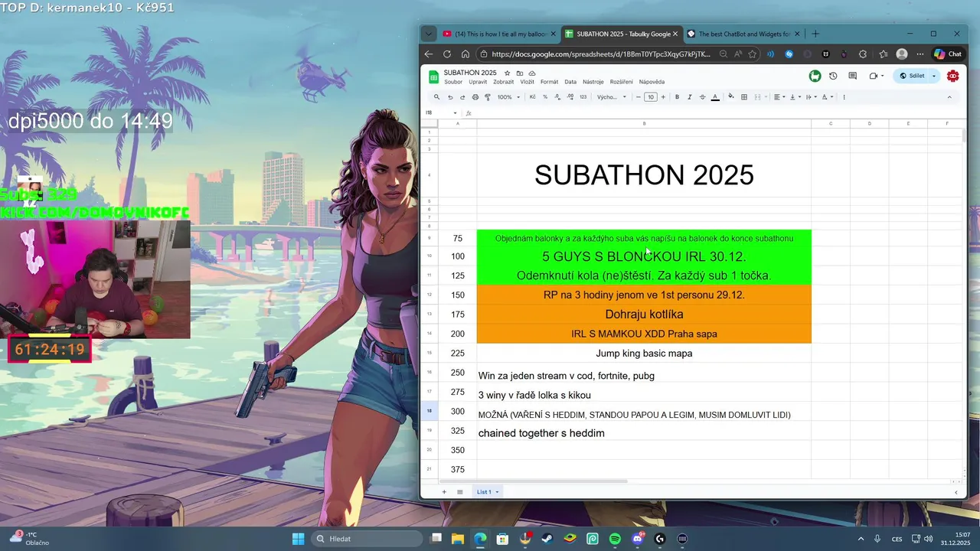Open version history clock icon
The image size is (980, 551).
pyautogui.click(x=833, y=76)
